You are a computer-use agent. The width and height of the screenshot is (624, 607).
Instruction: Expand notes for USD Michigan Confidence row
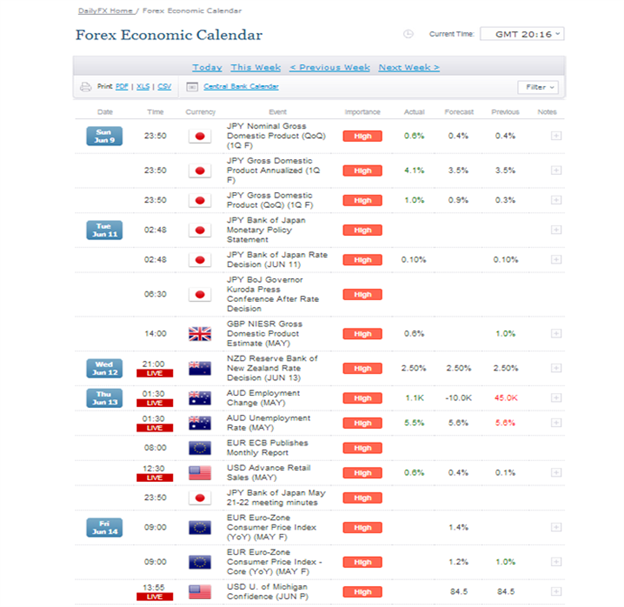(x=556, y=592)
